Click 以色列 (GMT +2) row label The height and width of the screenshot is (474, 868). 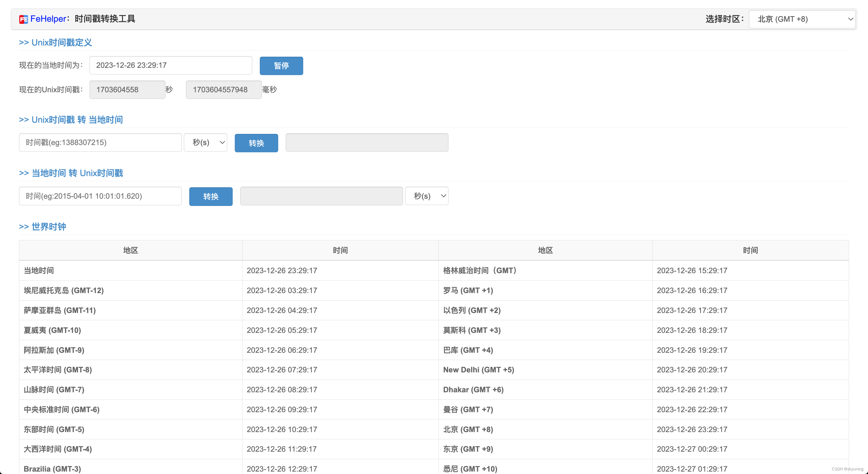tap(472, 311)
